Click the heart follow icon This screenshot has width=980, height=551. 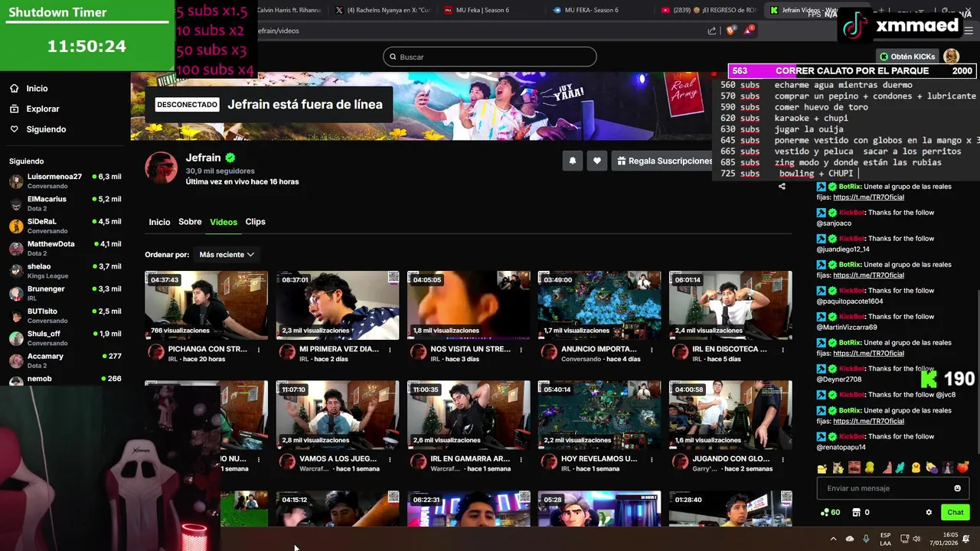597,161
